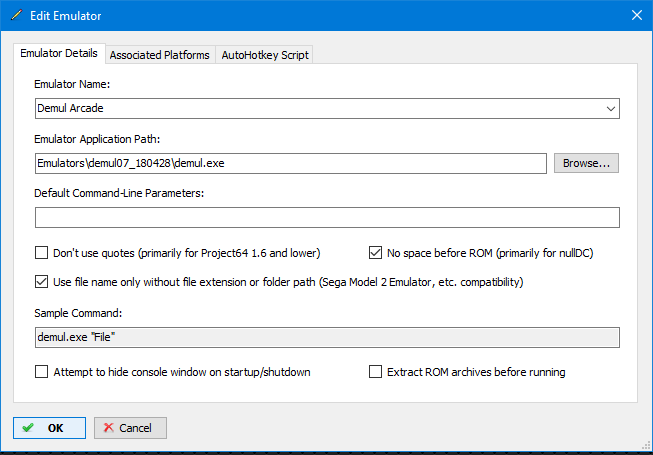Viewport: 653px width, 455px height.
Task: Uncheck No space before ROM option
Action: pyautogui.click(x=375, y=253)
